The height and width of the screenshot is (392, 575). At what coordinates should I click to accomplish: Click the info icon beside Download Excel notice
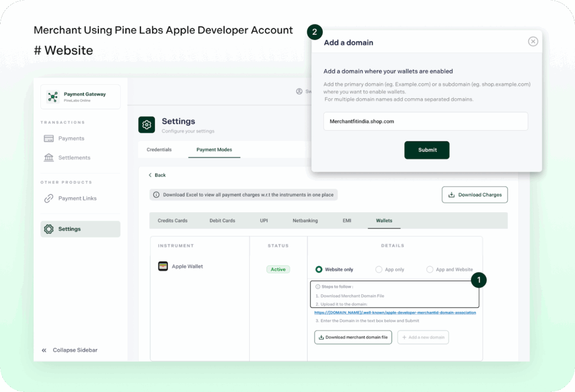pyautogui.click(x=156, y=195)
